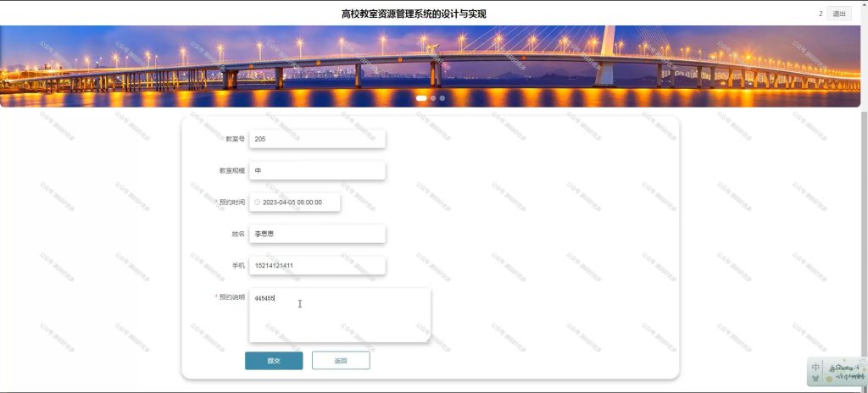
Task: Click the clock icon in 预约时间 field
Action: [257, 202]
